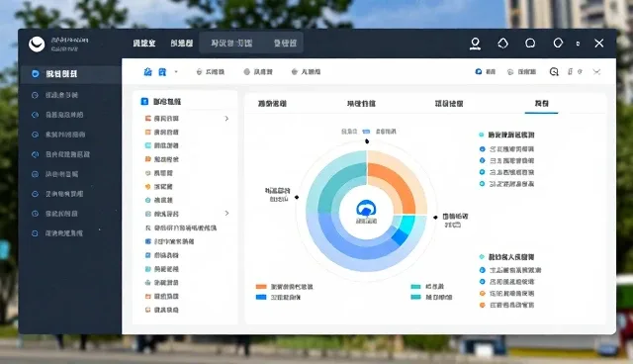Screen dimensions: 633x364
Task: Open the first menu item in the top header
Action: coord(144,43)
